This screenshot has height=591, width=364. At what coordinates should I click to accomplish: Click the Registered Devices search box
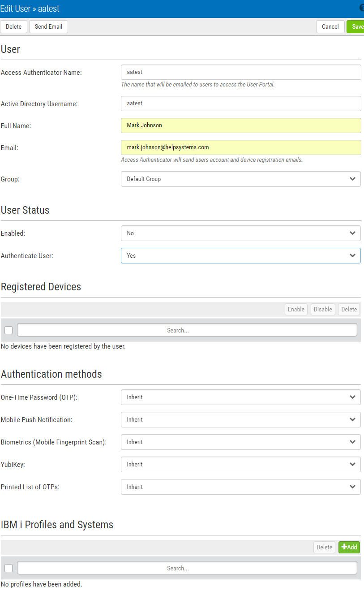(187, 330)
